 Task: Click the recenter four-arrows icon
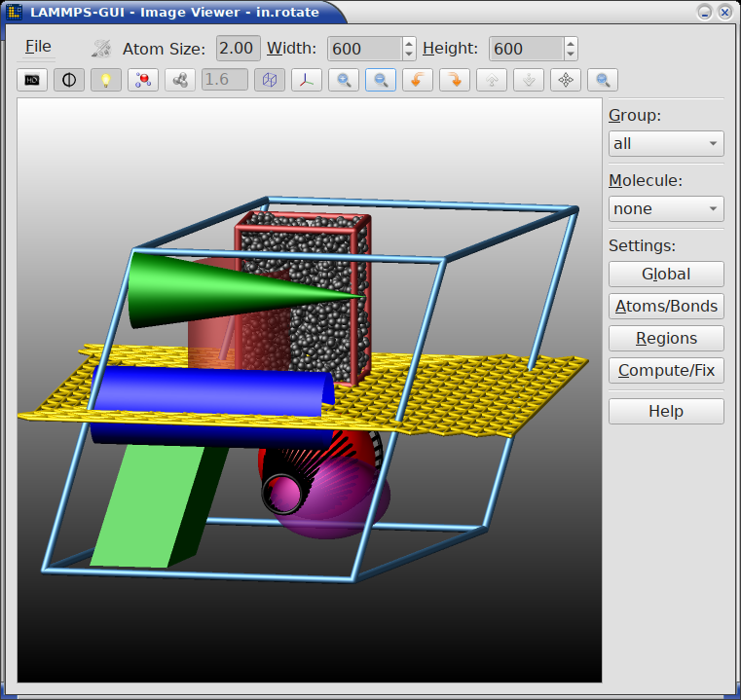[x=566, y=80]
